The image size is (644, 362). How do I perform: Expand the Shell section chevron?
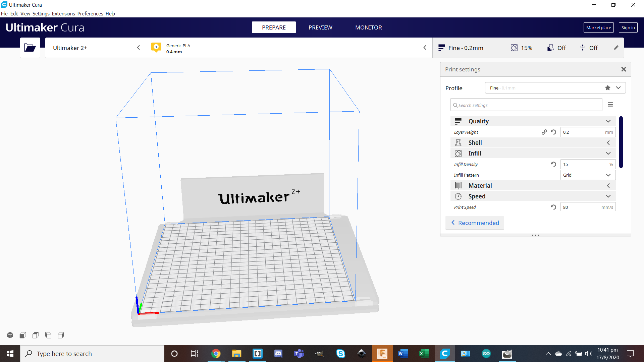coord(608,143)
